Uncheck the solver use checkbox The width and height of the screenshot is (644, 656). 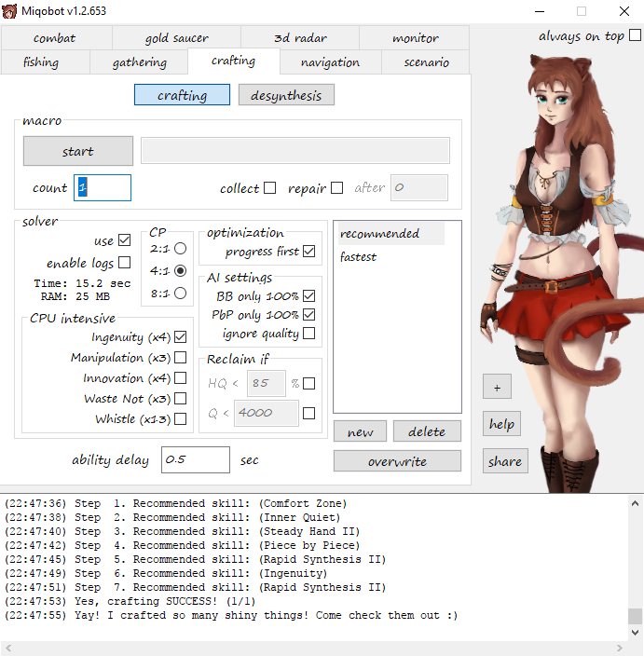click(125, 240)
